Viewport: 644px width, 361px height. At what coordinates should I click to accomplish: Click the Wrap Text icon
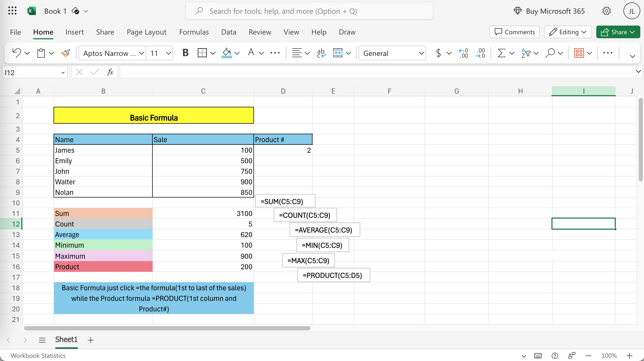(321, 53)
